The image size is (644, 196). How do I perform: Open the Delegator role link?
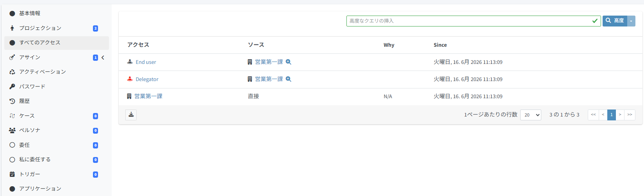[x=147, y=79]
